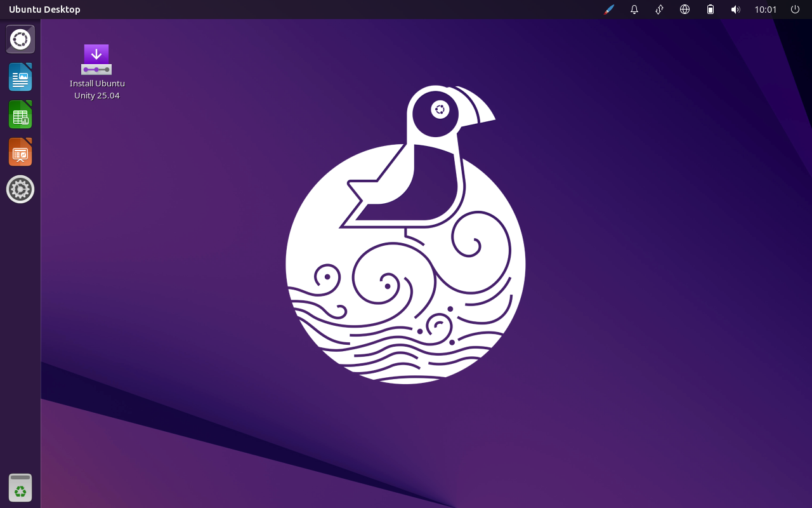Open System Settings from the launcher
Image resolution: width=812 pixels, height=508 pixels.
tap(20, 189)
